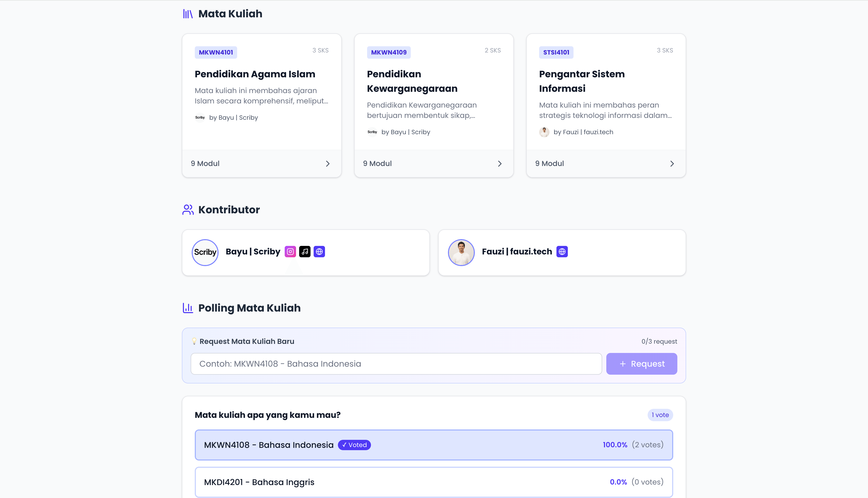
Task: Open Bayu Scriby's website globe icon
Action: point(319,252)
